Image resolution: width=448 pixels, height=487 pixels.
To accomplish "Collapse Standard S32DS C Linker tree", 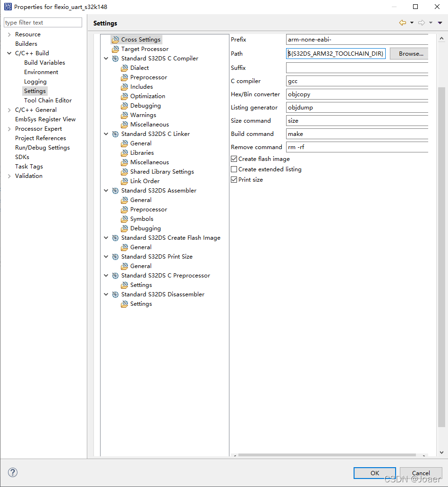I will pyautogui.click(x=106, y=134).
